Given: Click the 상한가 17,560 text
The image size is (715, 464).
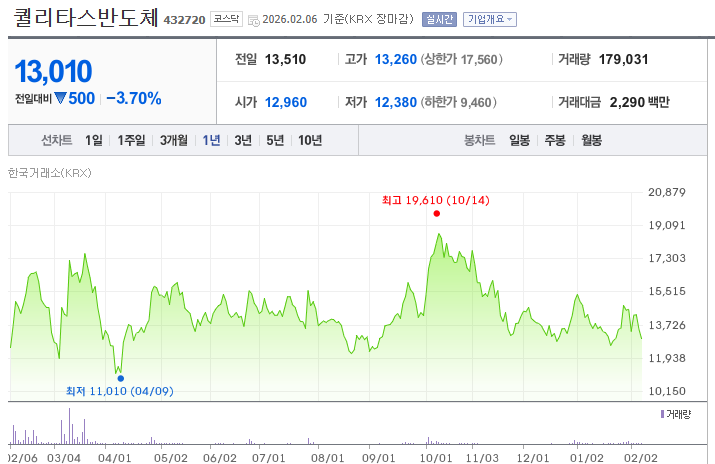Looking at the screenshot, I should [x=461, y=59].
